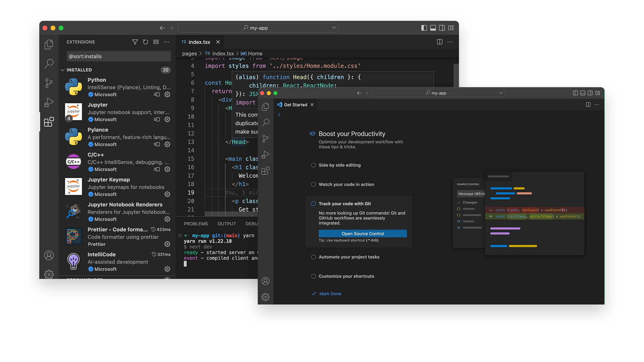Toggle the Automate your project tasks option
This screenshot has width=644, height=362.
tap(313, 257)
